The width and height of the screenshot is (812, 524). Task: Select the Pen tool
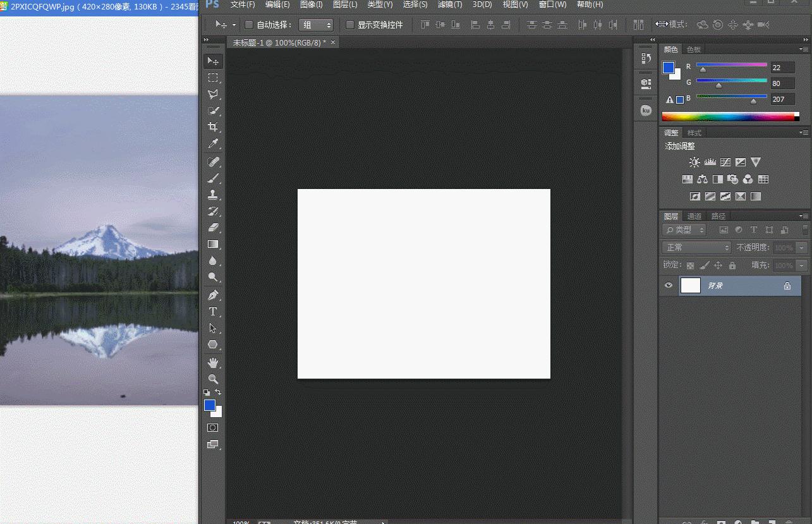tap(213, 295)
